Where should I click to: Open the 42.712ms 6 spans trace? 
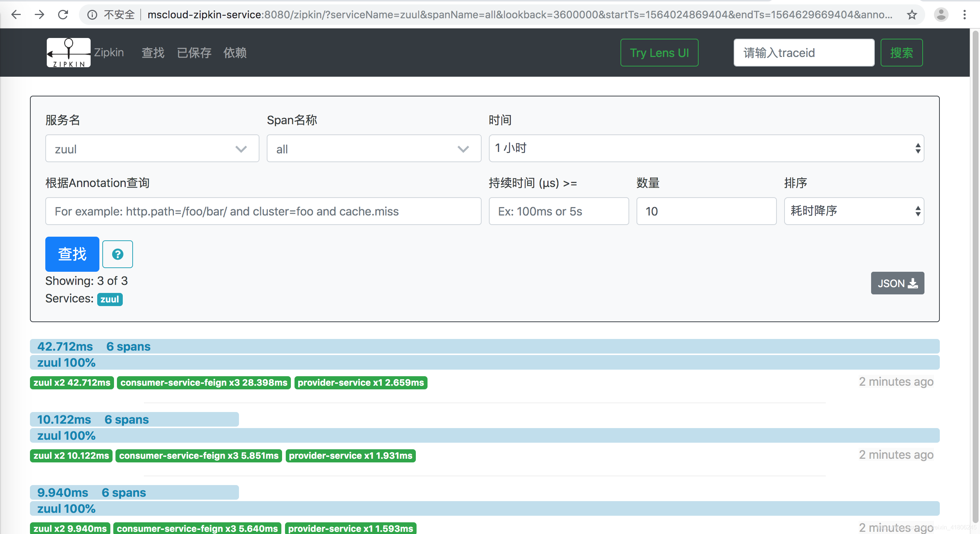[x=485, y=347]
